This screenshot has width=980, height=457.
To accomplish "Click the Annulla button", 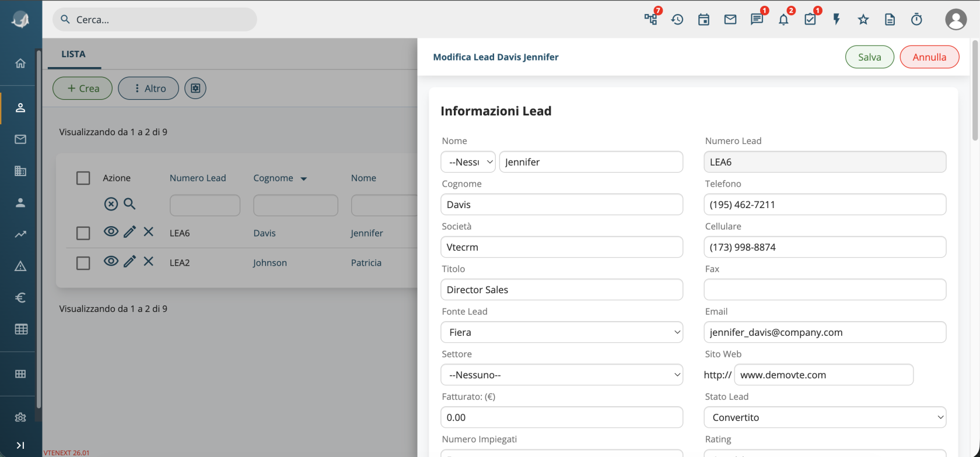I will click(929, 57).
